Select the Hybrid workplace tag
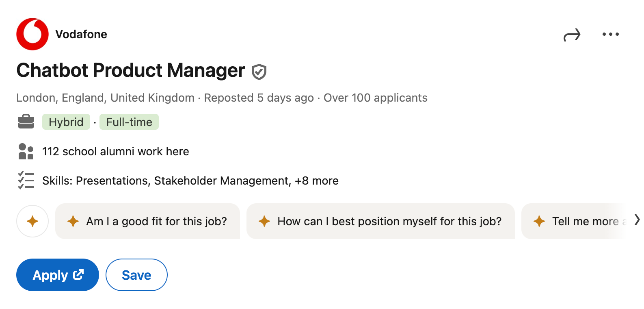Screen dimensions: 644x309 pos(66,122)
